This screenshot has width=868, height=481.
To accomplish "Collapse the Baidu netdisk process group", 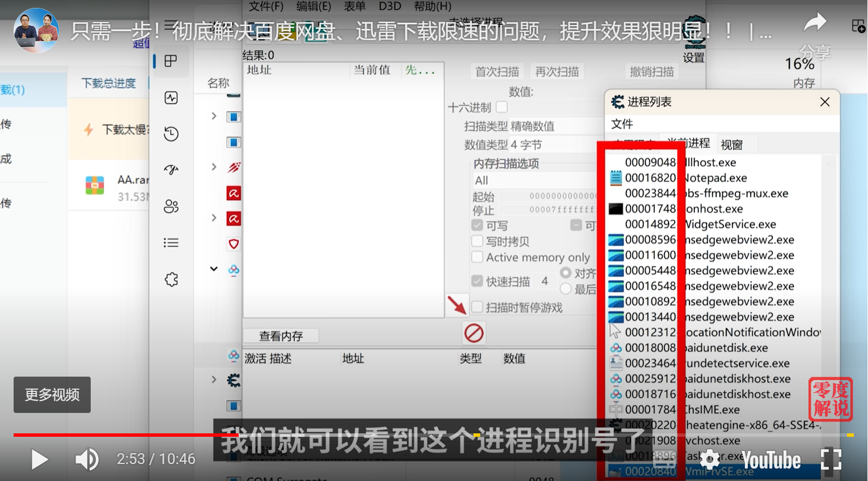I will coord(214,269).
